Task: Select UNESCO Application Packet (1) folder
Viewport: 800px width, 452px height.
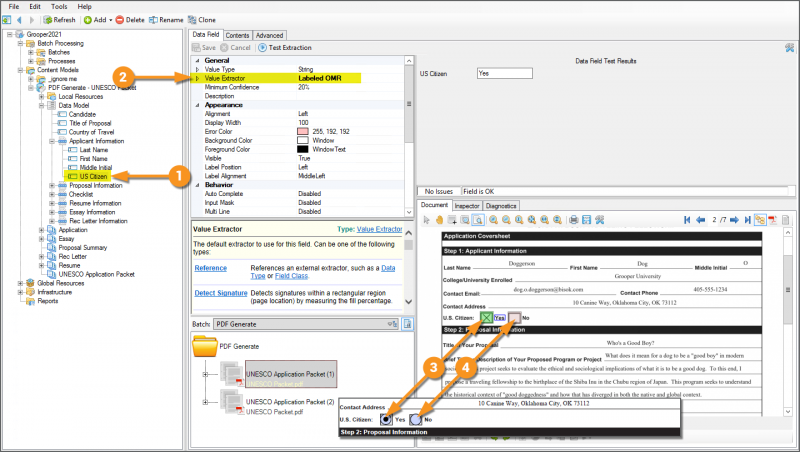Action: (290, 374)
